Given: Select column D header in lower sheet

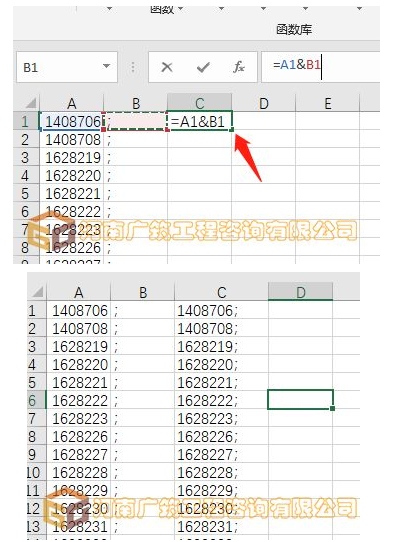Looking at the screenshot, I should click(x=300, y=292).
